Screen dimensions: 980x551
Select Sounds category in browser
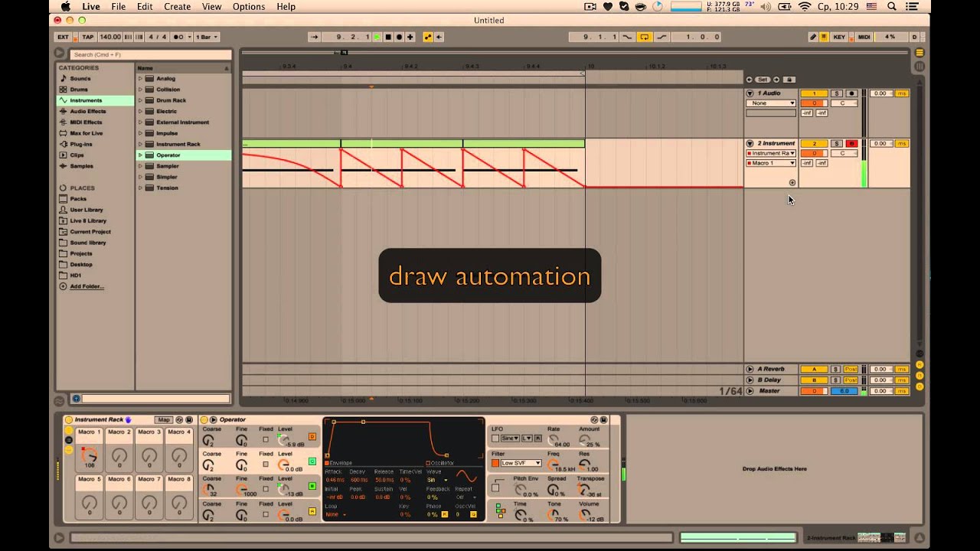point(80,78)
